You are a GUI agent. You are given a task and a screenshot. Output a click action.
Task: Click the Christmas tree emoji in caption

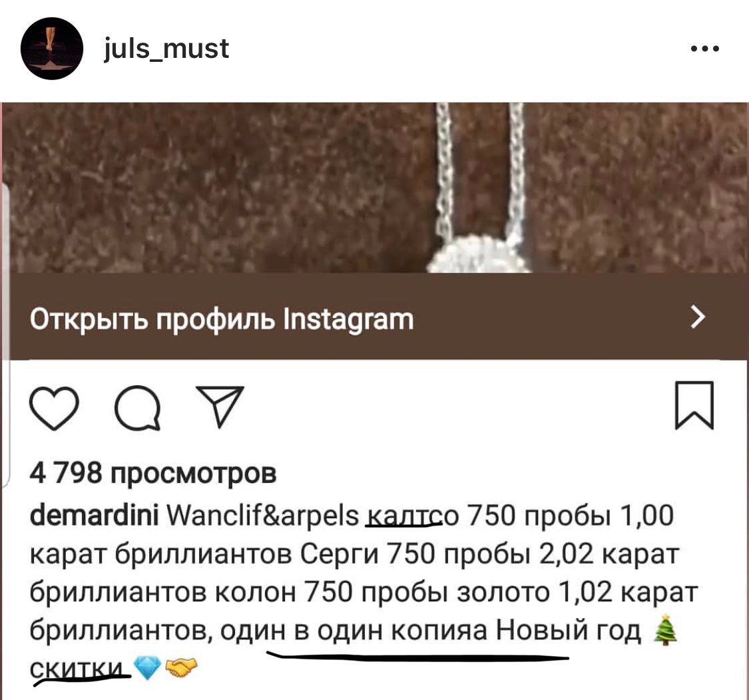pos(665,630)
